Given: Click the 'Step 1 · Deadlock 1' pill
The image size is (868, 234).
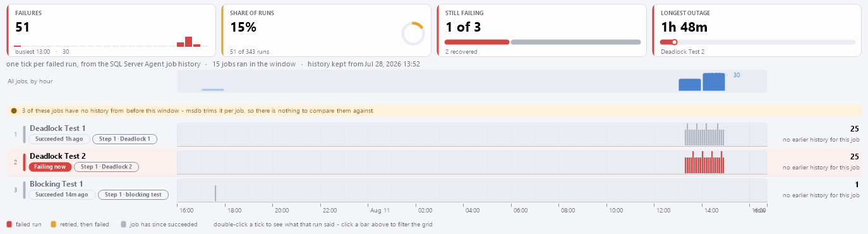Looking at the screenshot, I should [124, 139].
